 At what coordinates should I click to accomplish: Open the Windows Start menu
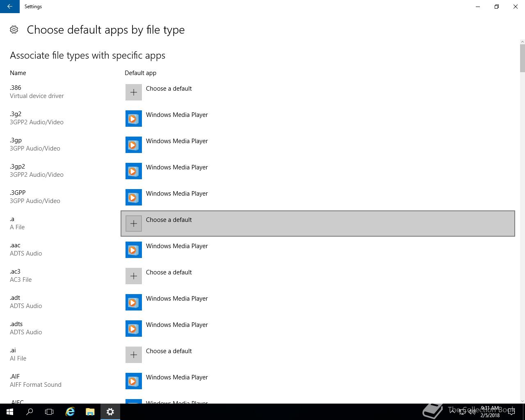tap(10, 412)
